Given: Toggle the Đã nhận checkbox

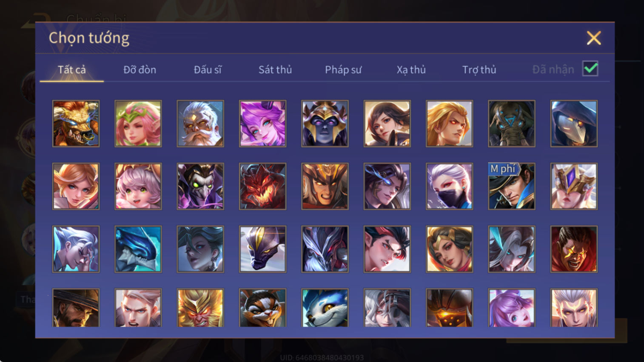Looking at the screenshot, I should tap(590, 68).
